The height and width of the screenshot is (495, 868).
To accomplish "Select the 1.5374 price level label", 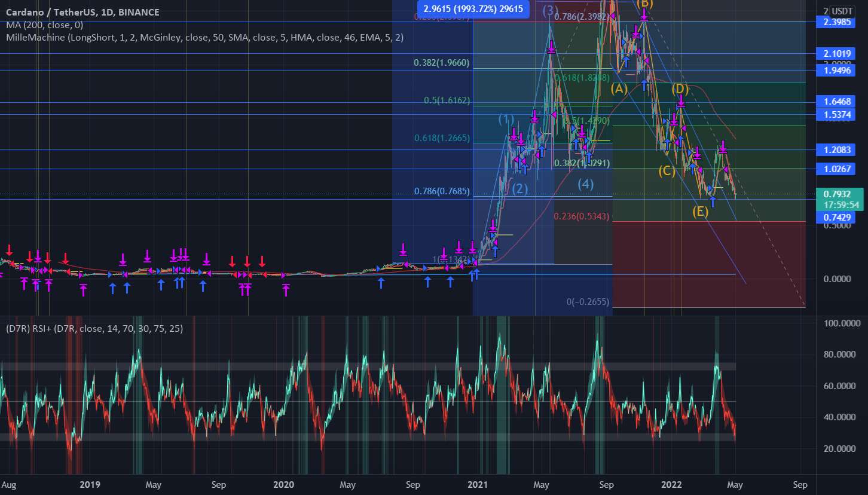I will point(835,114).
